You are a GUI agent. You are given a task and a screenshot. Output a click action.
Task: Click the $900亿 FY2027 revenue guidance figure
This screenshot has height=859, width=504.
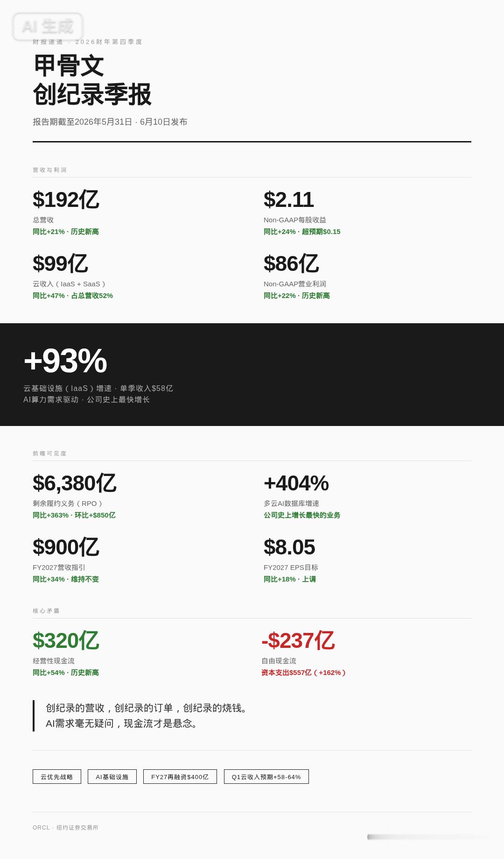tap(66, 547)
